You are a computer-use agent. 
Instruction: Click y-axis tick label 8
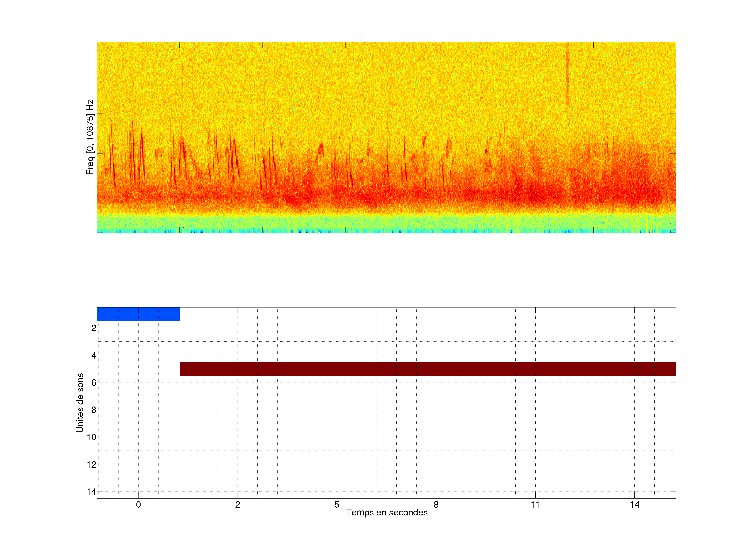tap(94, 410)
